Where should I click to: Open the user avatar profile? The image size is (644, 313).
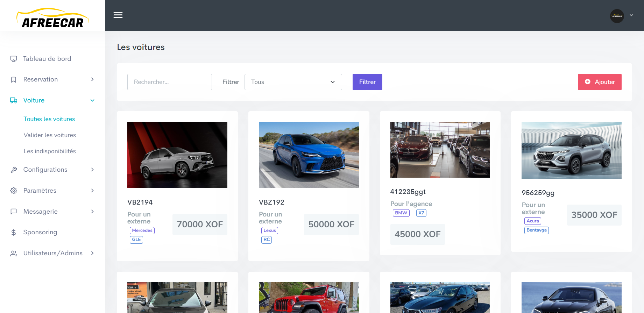[617, 16]
